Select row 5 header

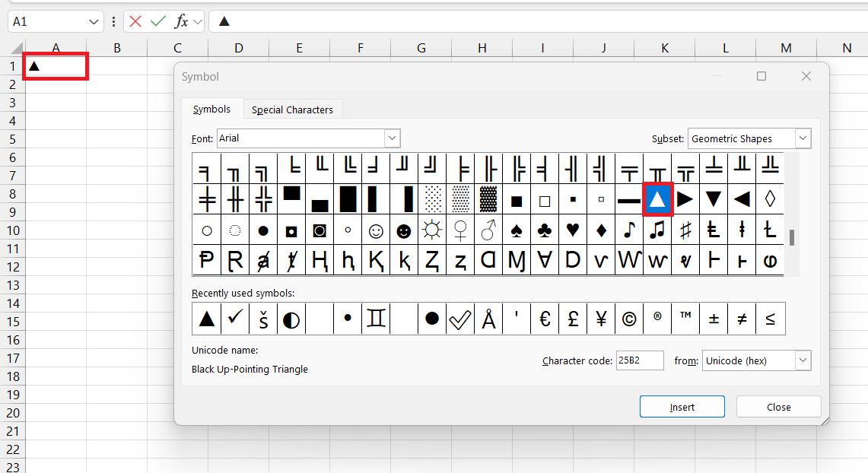[12, 139]
